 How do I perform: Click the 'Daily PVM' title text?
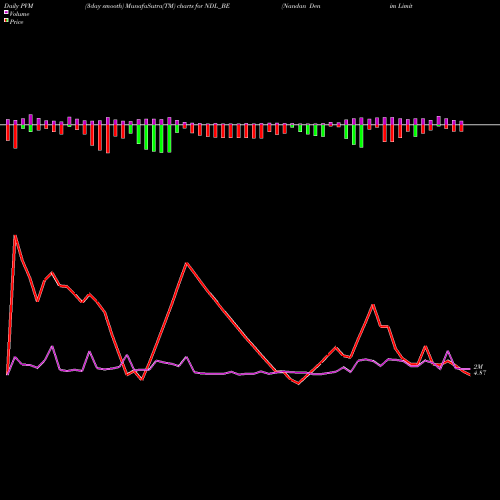pos(19,6)
